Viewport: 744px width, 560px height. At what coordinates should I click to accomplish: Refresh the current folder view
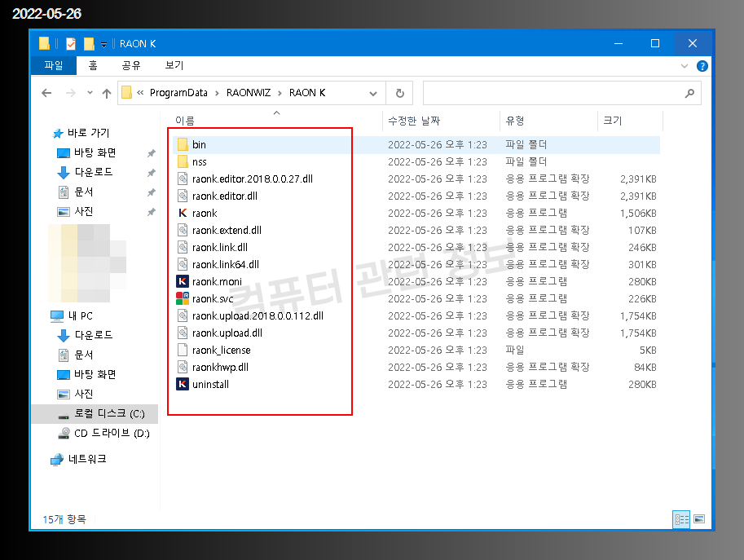(x=400, y=93)
